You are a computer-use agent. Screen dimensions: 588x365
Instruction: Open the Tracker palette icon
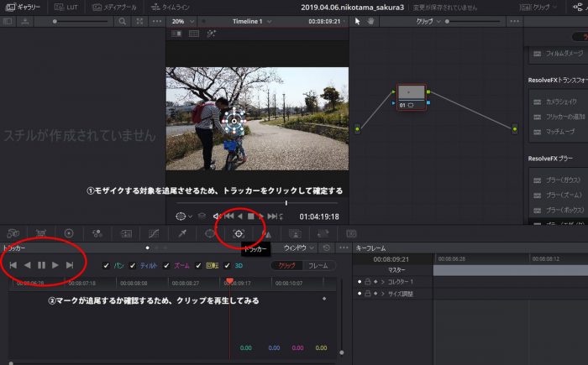coord(239,233)
